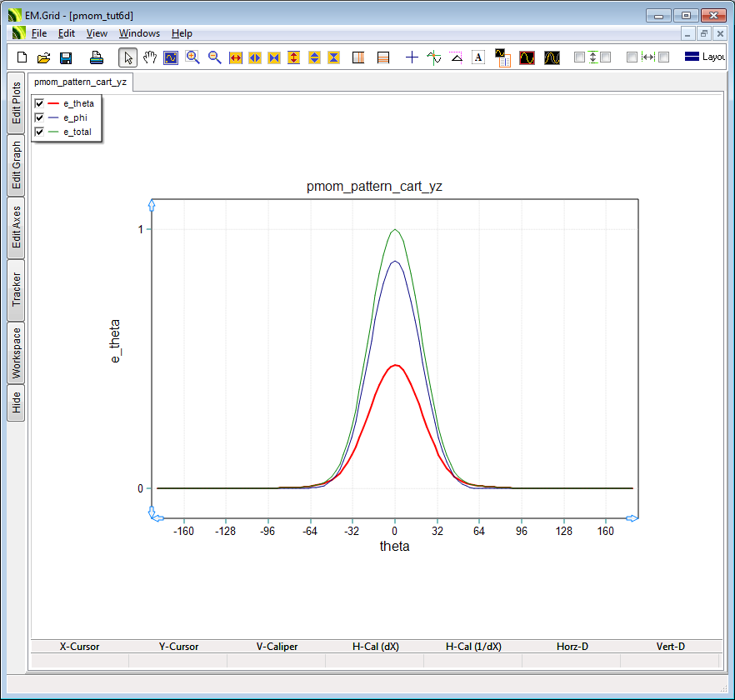
Task: Expand the Edit Axes side panel
Action: tap(16, 227)
